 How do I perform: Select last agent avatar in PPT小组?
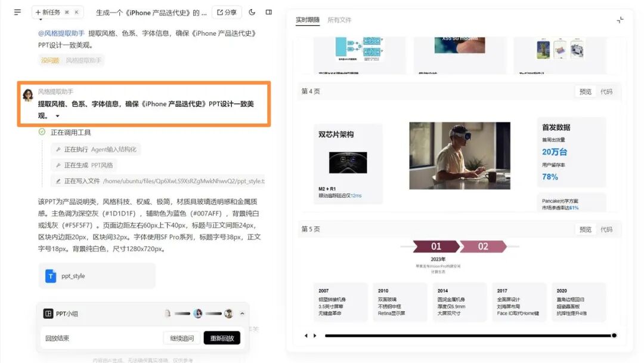pos(229,313)
